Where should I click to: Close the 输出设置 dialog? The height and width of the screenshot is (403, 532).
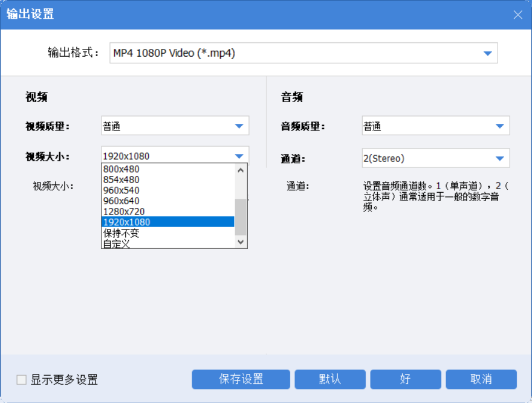coord(517,15)
